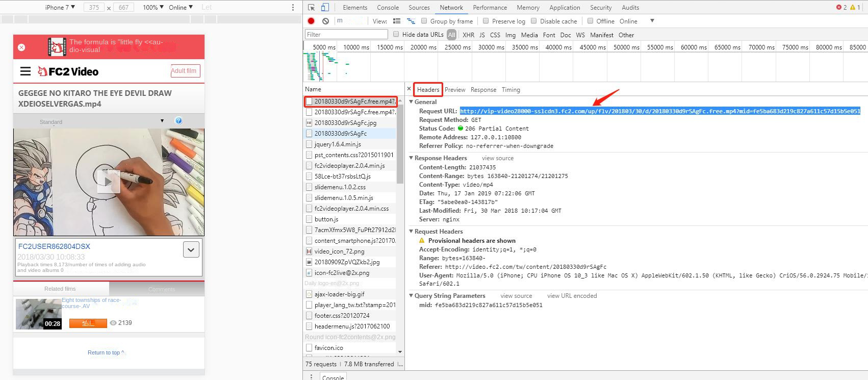
Task: Check Hide data URLs option
Action: (x=396, y=34)
